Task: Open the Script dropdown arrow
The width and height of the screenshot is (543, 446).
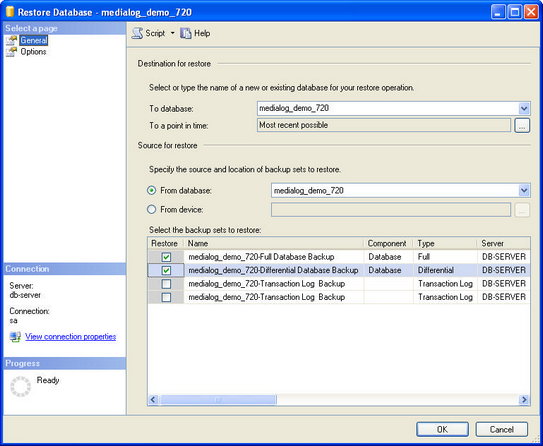Action: coord(172,33)
